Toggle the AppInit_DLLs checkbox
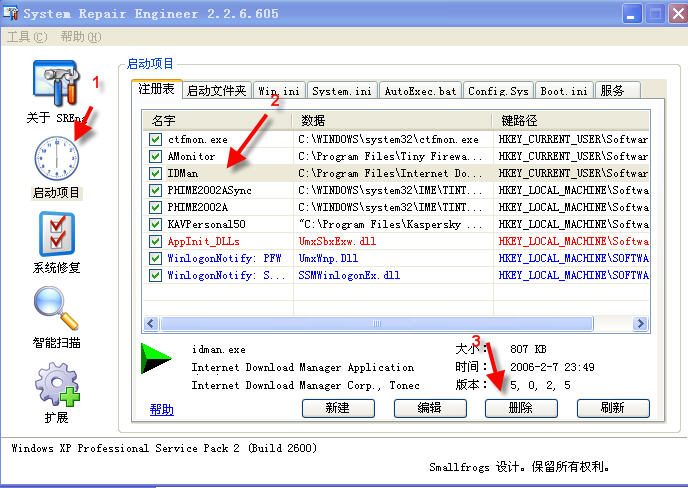Image resolution: width=688 pixels, height=488 pixels. click(155, 241)
